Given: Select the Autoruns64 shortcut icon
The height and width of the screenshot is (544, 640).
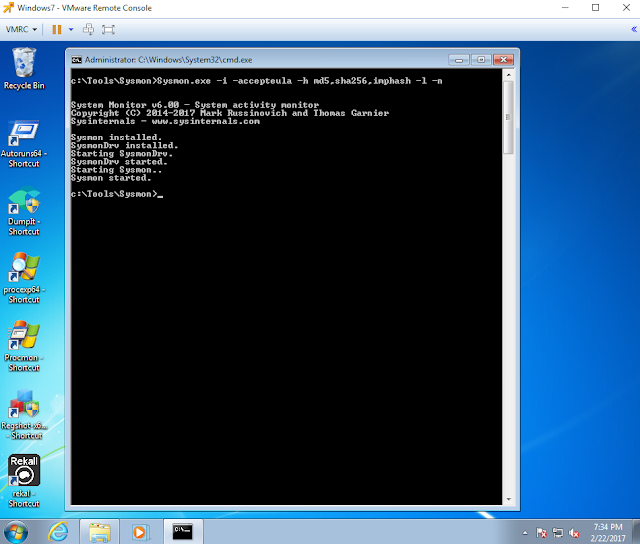Looking at the screenshot, I should pos(24,144).
